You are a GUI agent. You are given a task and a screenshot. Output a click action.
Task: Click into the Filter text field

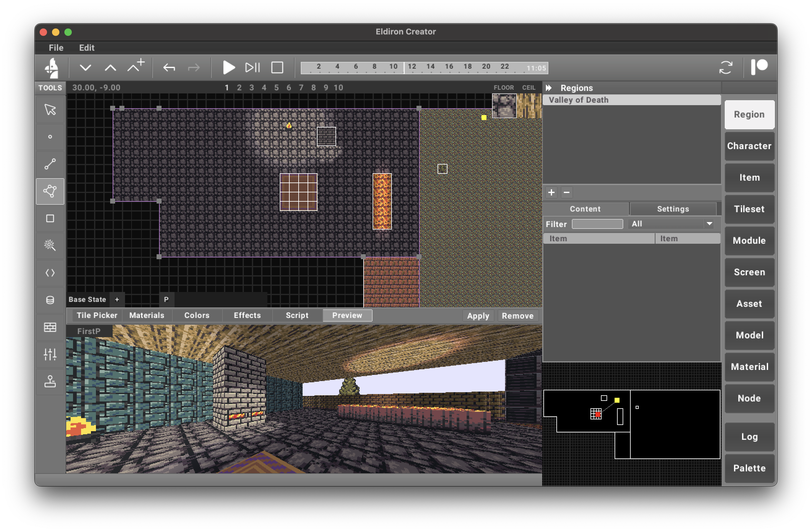[598, 224]
